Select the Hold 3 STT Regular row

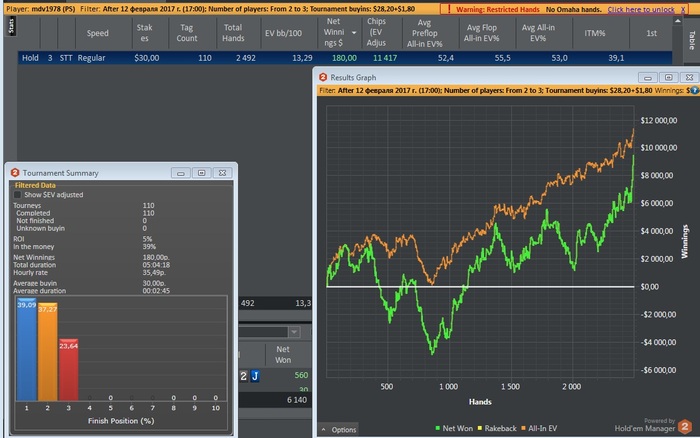345,58
